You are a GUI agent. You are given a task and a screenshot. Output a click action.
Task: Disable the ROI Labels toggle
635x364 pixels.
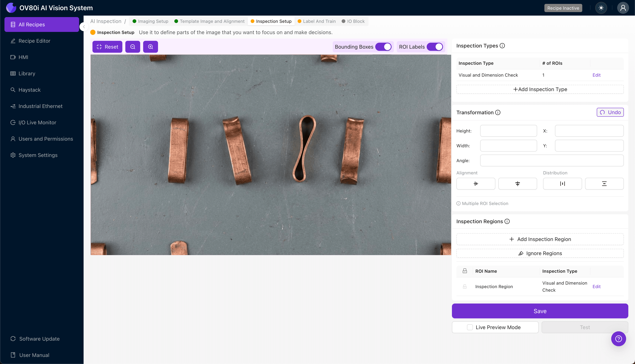pyautogui.click(x=435, y=47)
